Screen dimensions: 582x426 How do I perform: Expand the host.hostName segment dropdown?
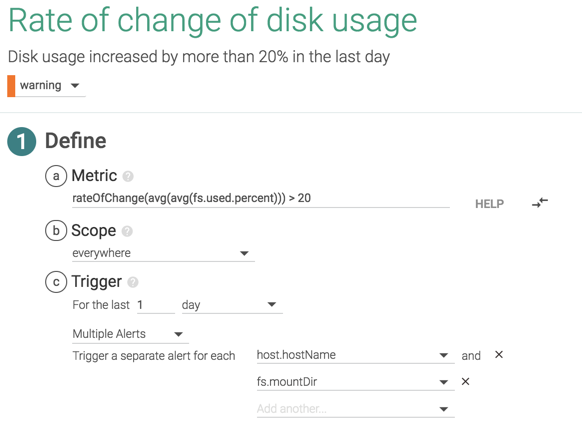355,355
